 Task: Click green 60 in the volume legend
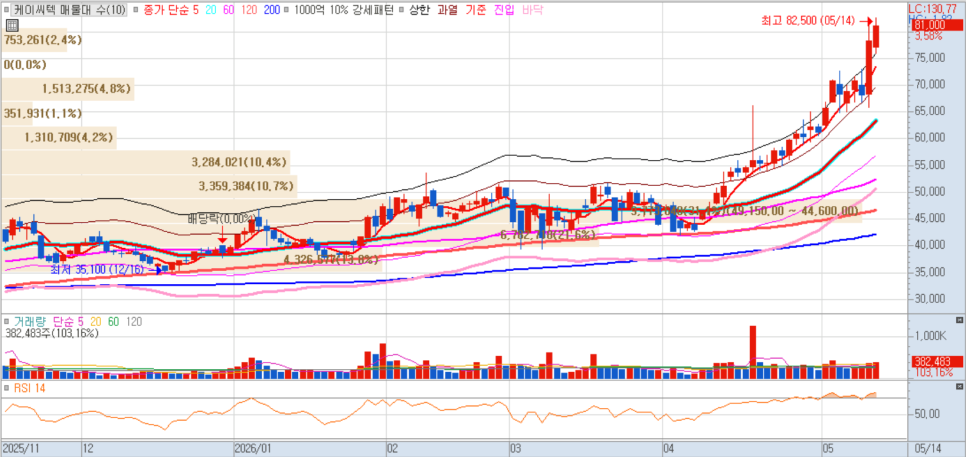click(114, 322)
